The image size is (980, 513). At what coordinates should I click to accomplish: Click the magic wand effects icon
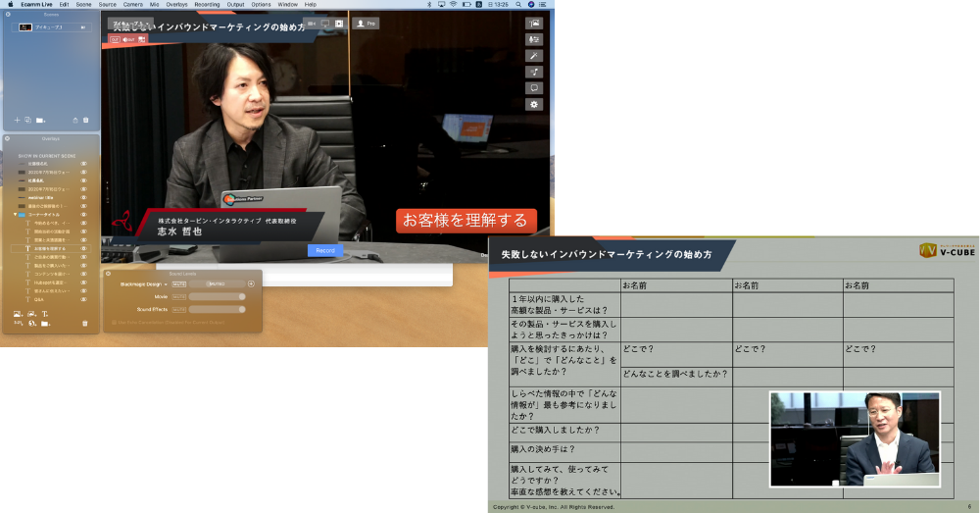click(x=534, y=56)
